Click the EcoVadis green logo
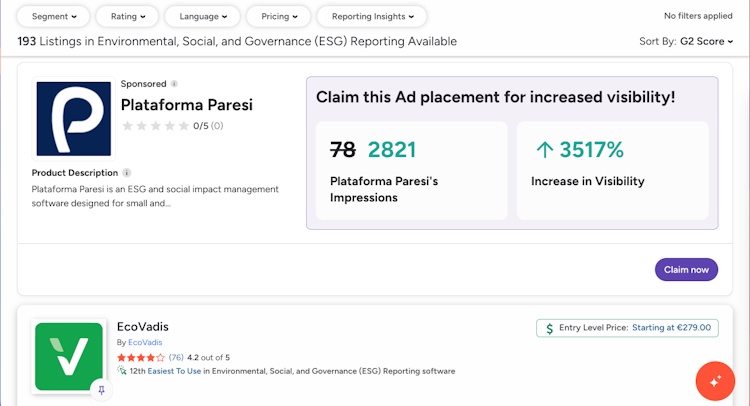Image resolution: width=750 pixels, height=406 pixels. point(69,356)
